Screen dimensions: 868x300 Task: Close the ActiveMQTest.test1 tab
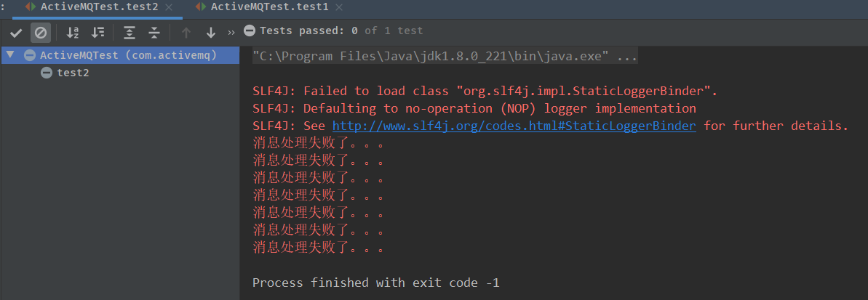(339, 7)
